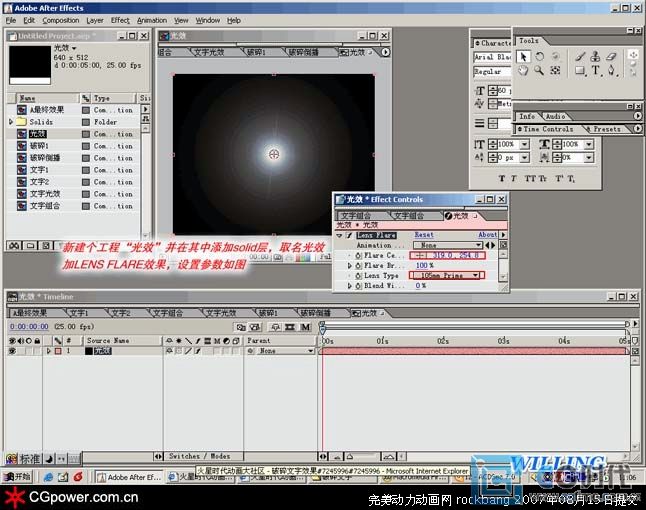
Task: Click the Flare Brightness stopwatch
Action: point(358,266)
